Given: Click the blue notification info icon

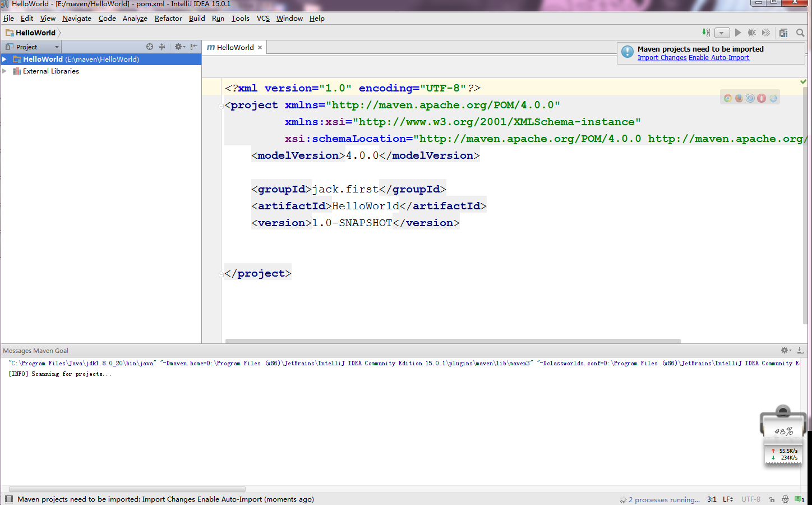Looking at the screenshot, I should [x=628, y=53].
